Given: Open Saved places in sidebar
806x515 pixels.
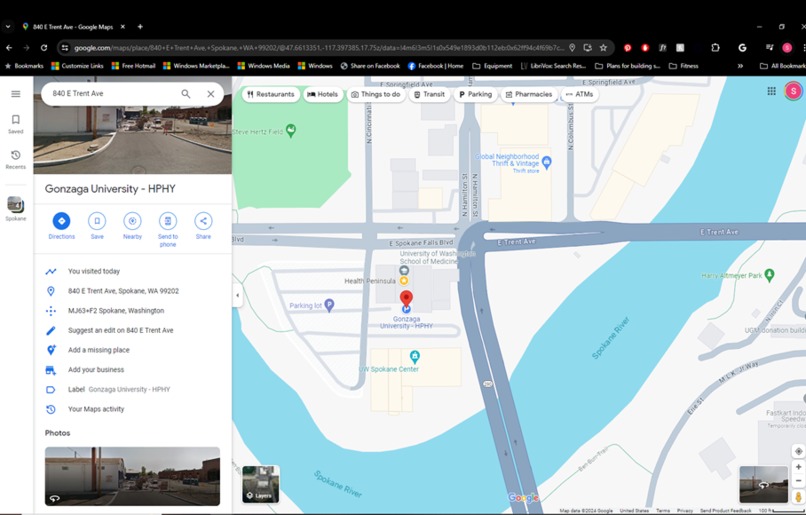Looking at the screenshot, I should [x=15, y=124].
